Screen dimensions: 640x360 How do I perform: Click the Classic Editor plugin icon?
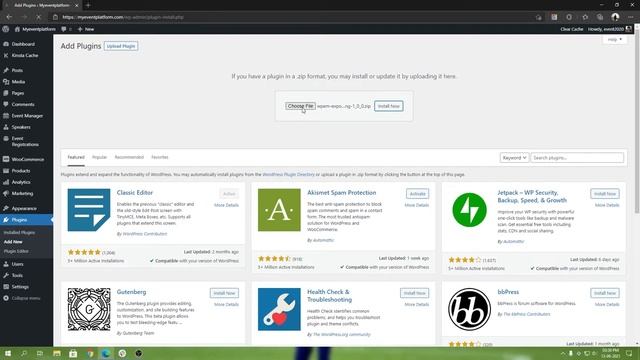(89, 210)
